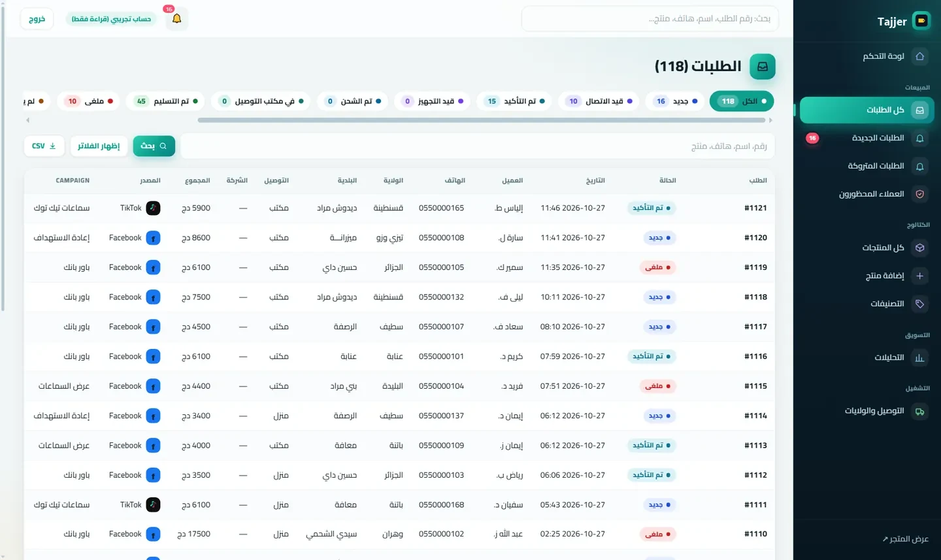The image size is (941, 560).
Task: Click the TikTok icon in order #1111 row
Action: (153, 504)
